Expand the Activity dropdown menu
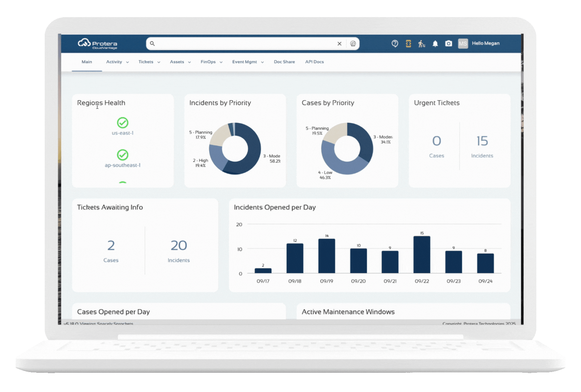Viewport: 581px width, 392px height. (x=117, y=62)
